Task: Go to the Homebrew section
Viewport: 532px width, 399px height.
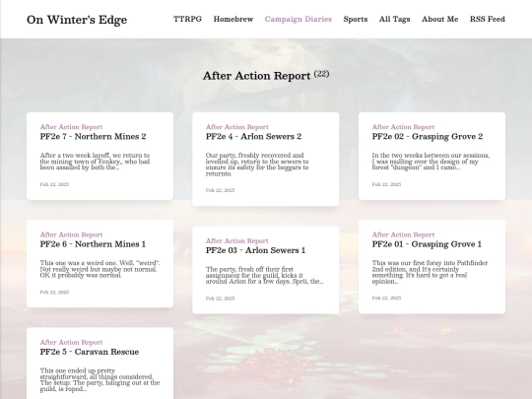Action: 233,19
